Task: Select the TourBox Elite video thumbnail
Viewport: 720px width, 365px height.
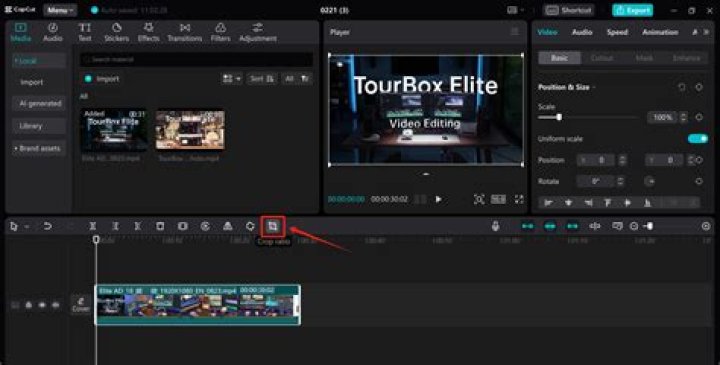Action: pyautogui.click(x=114, y=130)
